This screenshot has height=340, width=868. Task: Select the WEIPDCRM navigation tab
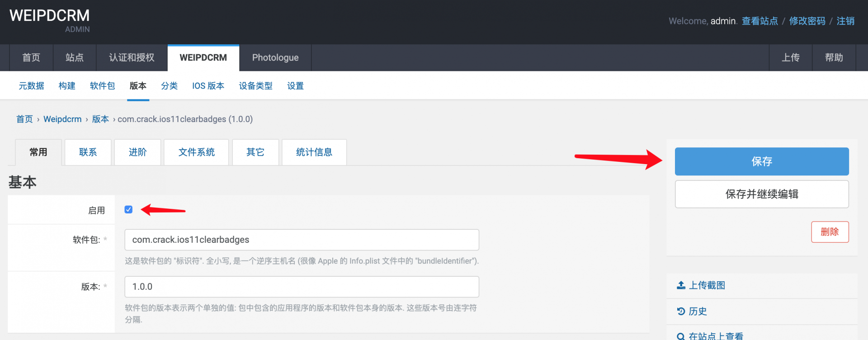point(203,57)
